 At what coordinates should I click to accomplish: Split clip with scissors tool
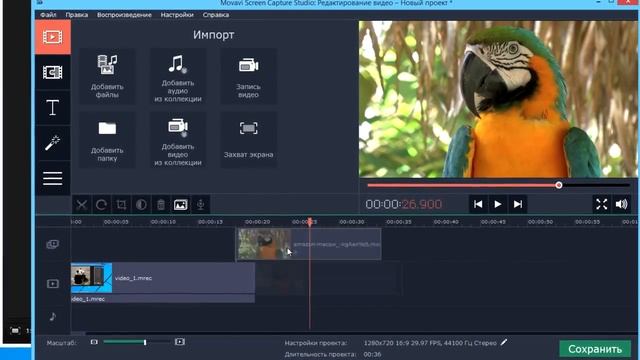coord(82,204)
